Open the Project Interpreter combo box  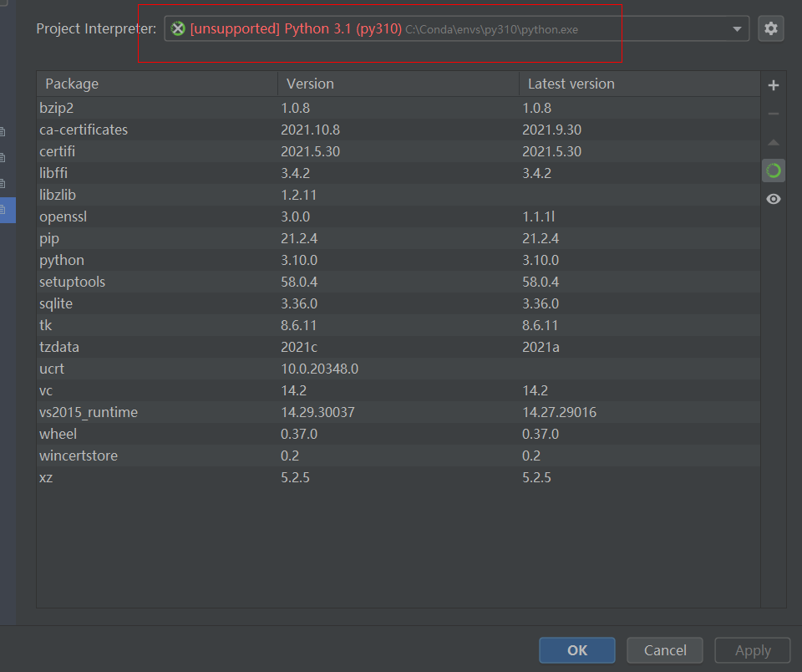[x=457, y=28]
